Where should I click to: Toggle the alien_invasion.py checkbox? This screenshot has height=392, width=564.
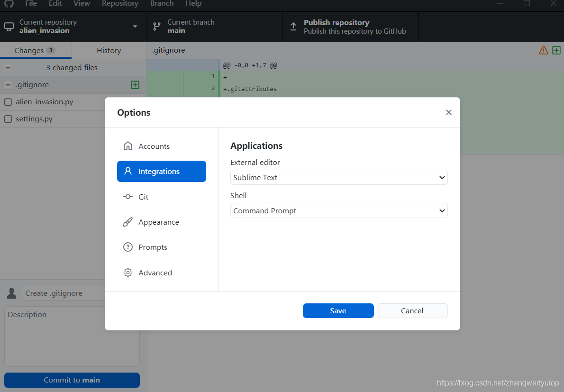click(x=8, y=102)
